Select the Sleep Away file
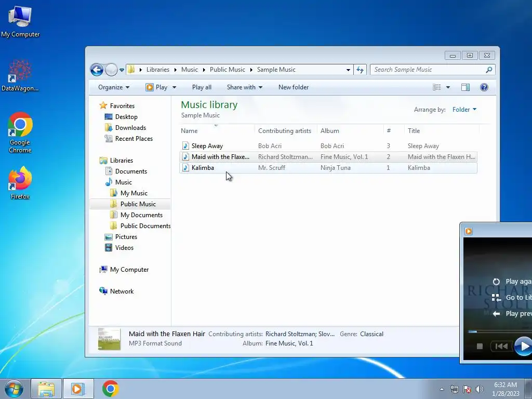This screenshot has width=532, height=399. coord(328,146)
